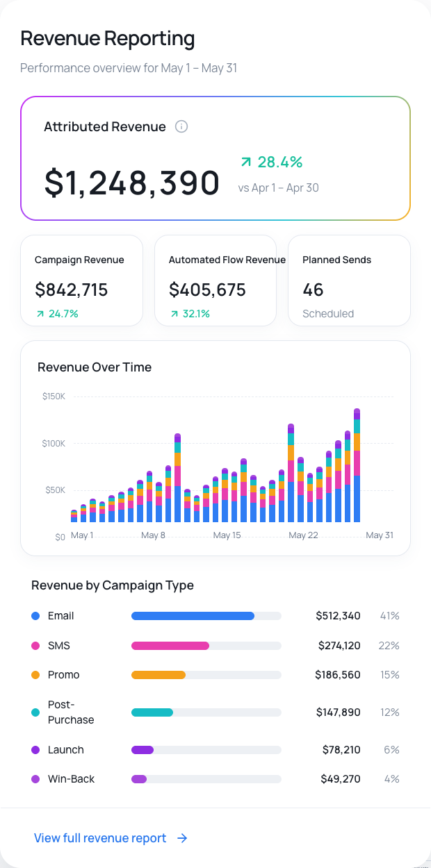Click the $78,210 Launch revenue amount
Image resolution: width=431 pixels, height=868 pixels.
point(341,750)
